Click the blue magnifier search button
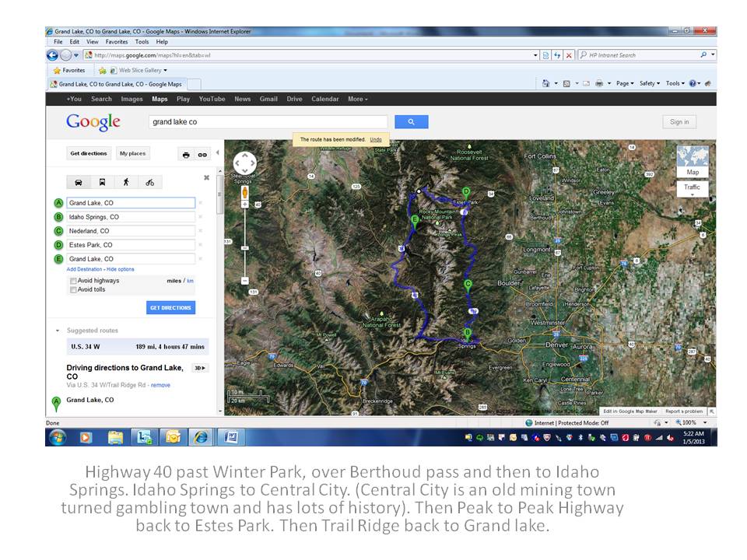 411,122
